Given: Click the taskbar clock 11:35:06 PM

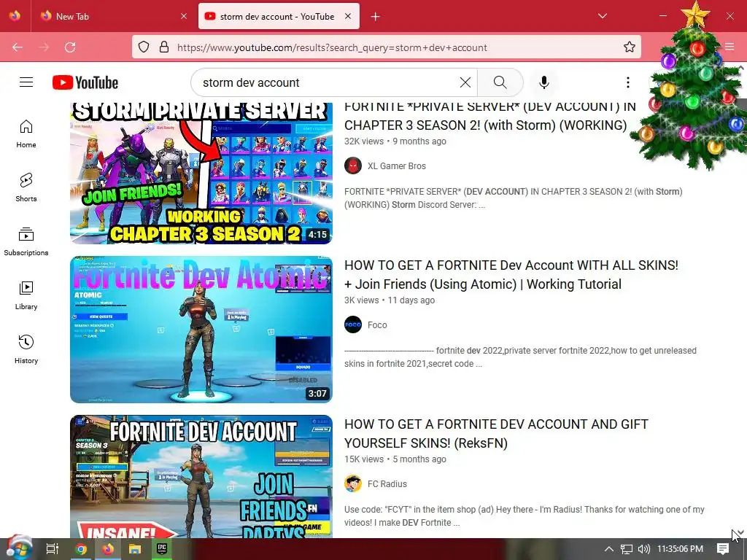Looking at the screenshot, I should coord(681,549).
